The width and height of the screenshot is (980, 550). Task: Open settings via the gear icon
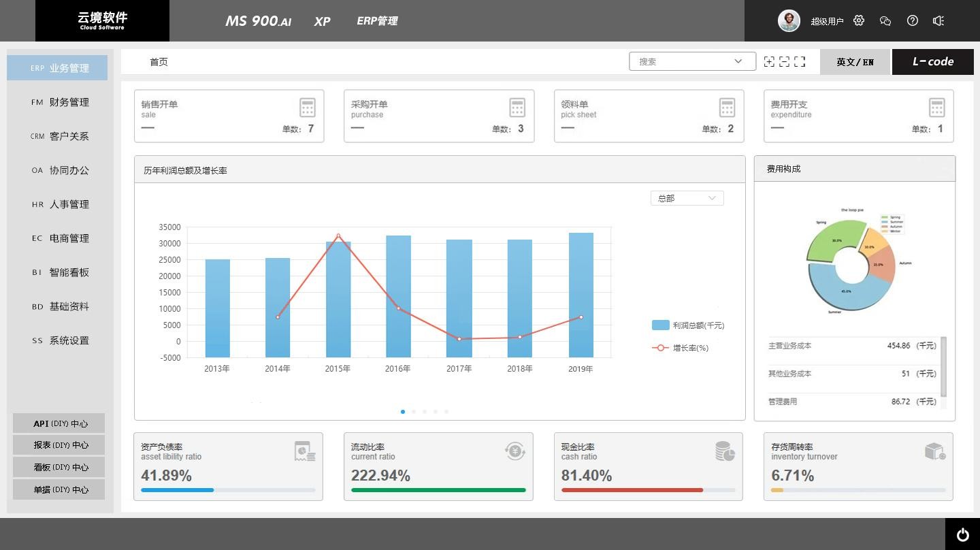(859, 20)
